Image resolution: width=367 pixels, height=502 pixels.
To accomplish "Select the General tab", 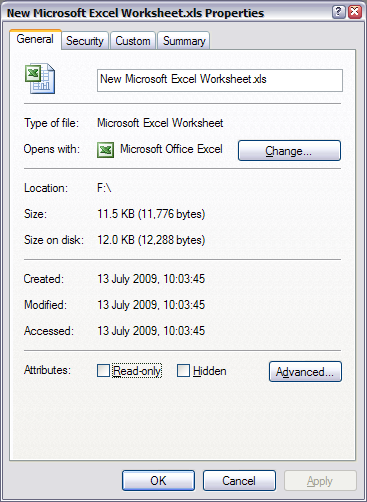I will click(35, 39).
